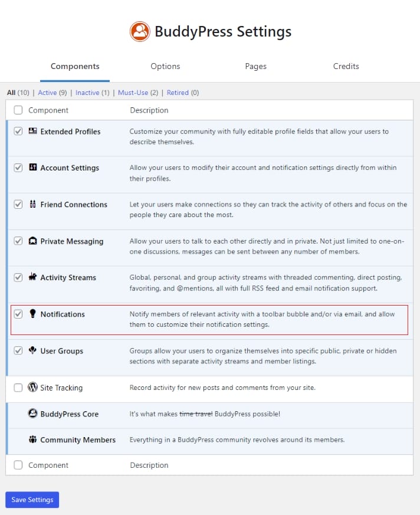This screenshot has height=515, width=420.
Task: Click the Friend Connections component icon
Action: (x=33, y=205)
